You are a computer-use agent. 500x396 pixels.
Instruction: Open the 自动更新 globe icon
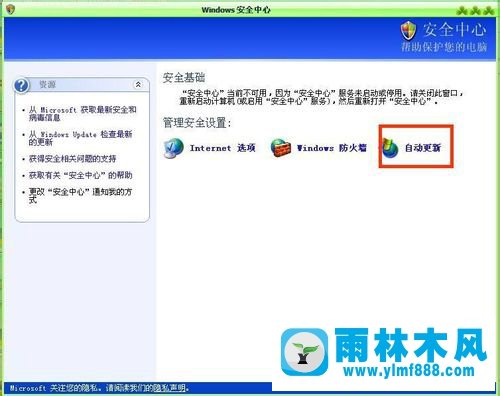pyautogui.click(x=390, y=148)
